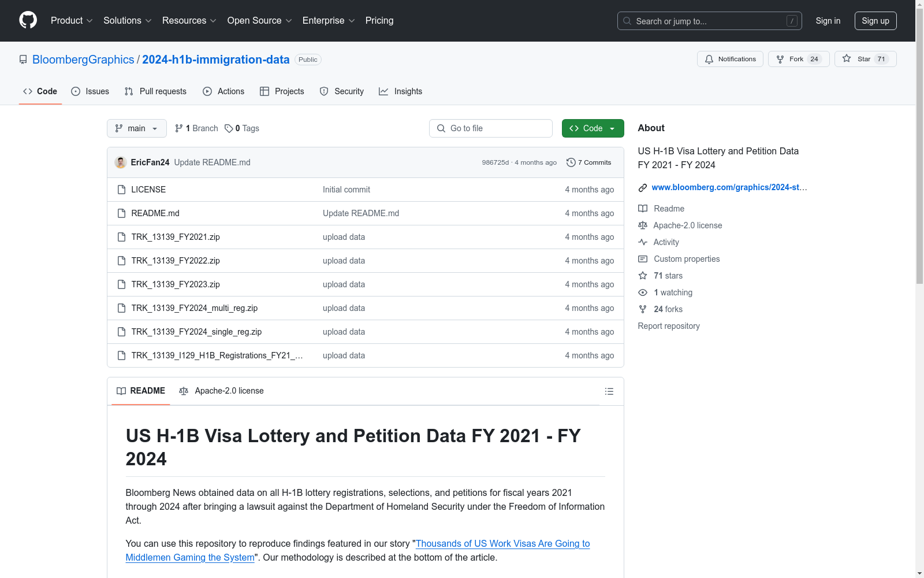The image size is (924, 578).
Task: Open TRK_13139_FY2024_multi_reg.zip
Action: pyautogui.click(x=195, y=308)
